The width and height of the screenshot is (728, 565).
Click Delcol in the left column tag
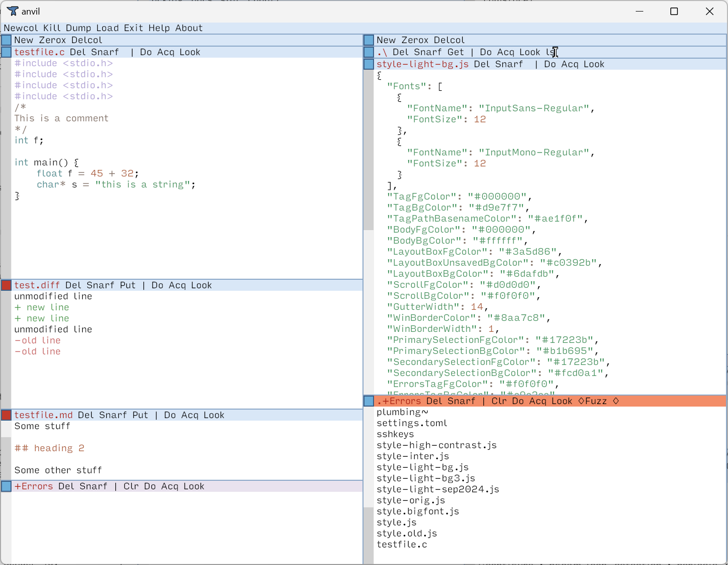(87, 40)
